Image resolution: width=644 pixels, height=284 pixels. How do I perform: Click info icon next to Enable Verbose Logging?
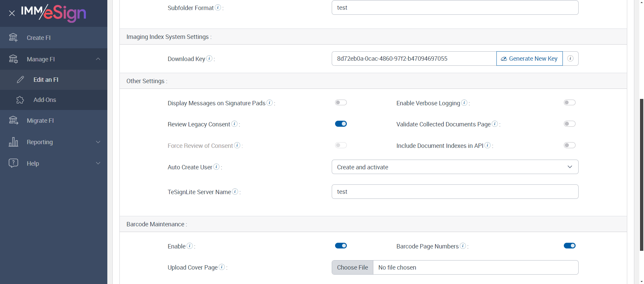click(x=464, y=103)
